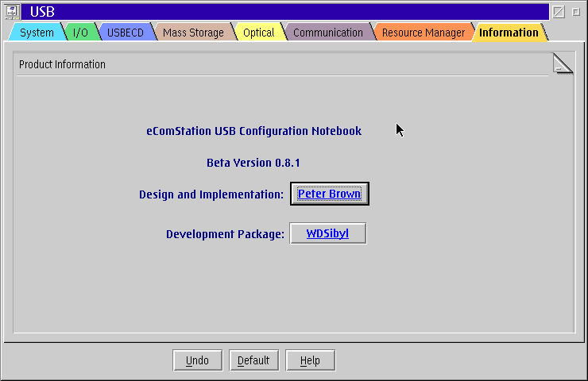
Task: Click the Peter Brown link button
Action: tap(330, 194)
